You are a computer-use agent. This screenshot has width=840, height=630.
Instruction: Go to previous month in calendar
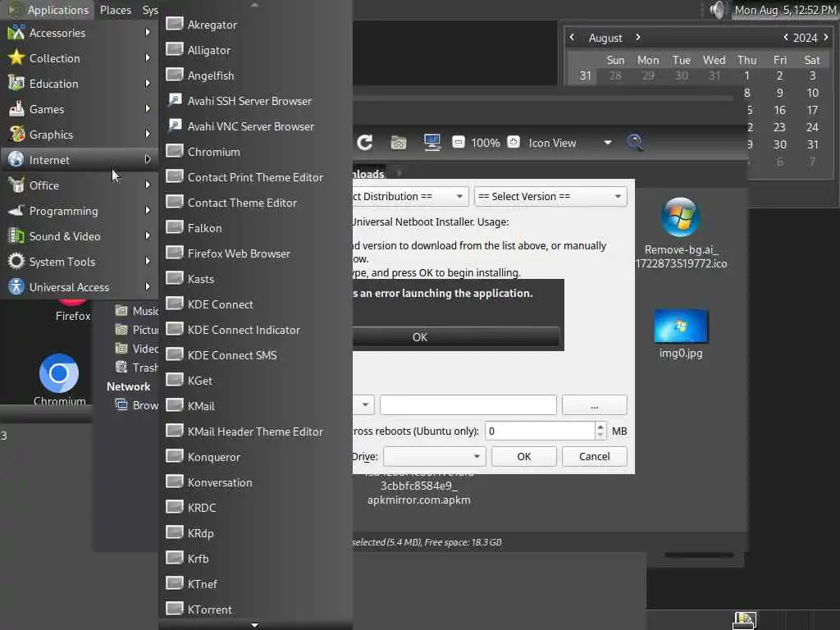pos(572,37)
